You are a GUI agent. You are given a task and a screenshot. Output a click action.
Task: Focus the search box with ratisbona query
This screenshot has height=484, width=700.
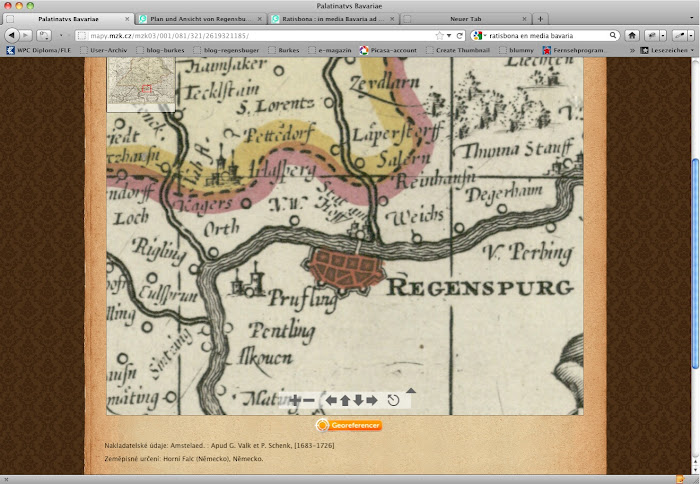pos(547,35)
